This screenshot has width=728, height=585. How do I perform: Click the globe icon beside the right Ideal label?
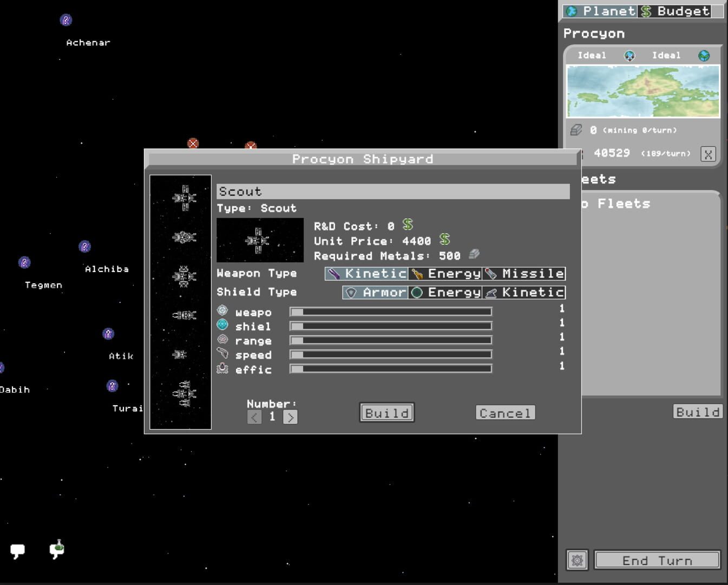click(x=703, y=55)
